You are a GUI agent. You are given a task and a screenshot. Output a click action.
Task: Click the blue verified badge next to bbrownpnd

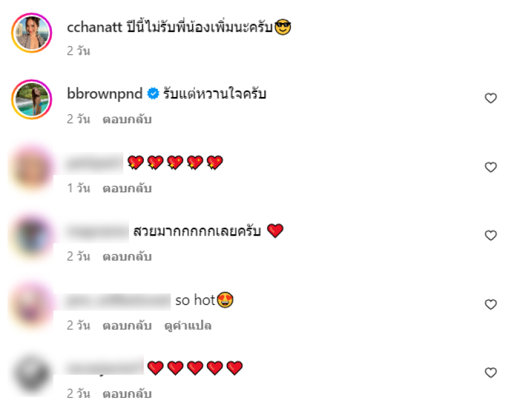pyautogui.click(x=153, y=94)
